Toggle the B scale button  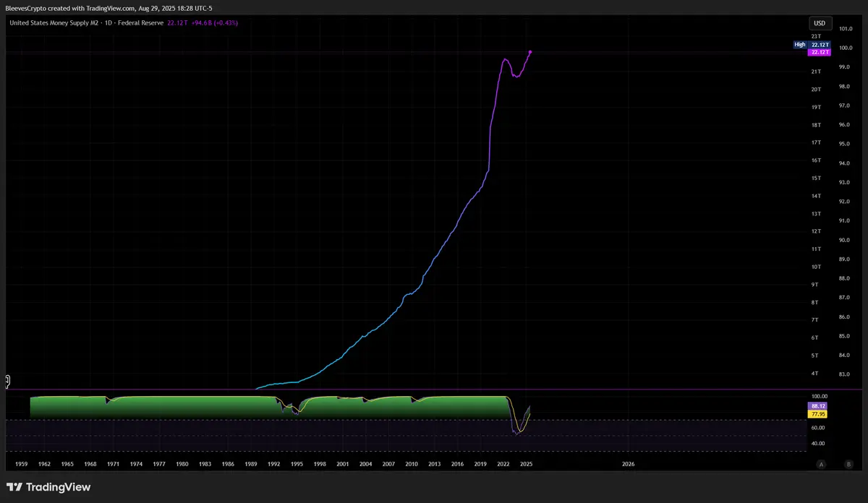pyautogui.click(x=848, y=464)
